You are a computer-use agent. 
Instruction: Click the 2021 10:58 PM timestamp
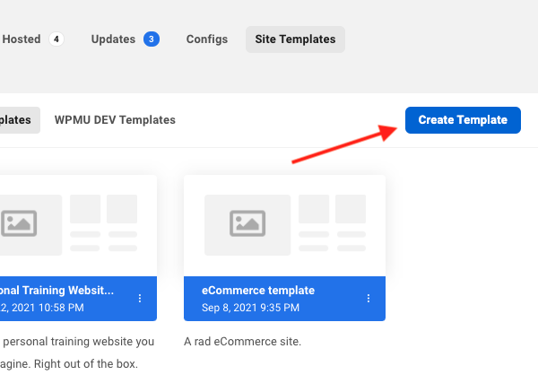[45, 308]
